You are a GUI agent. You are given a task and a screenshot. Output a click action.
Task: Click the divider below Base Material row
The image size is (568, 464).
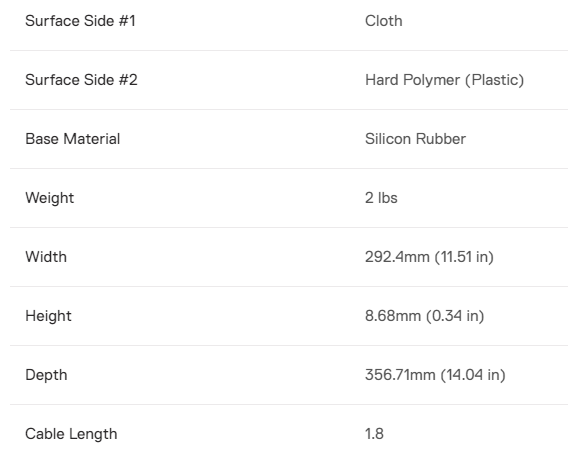tap(289, 168)
